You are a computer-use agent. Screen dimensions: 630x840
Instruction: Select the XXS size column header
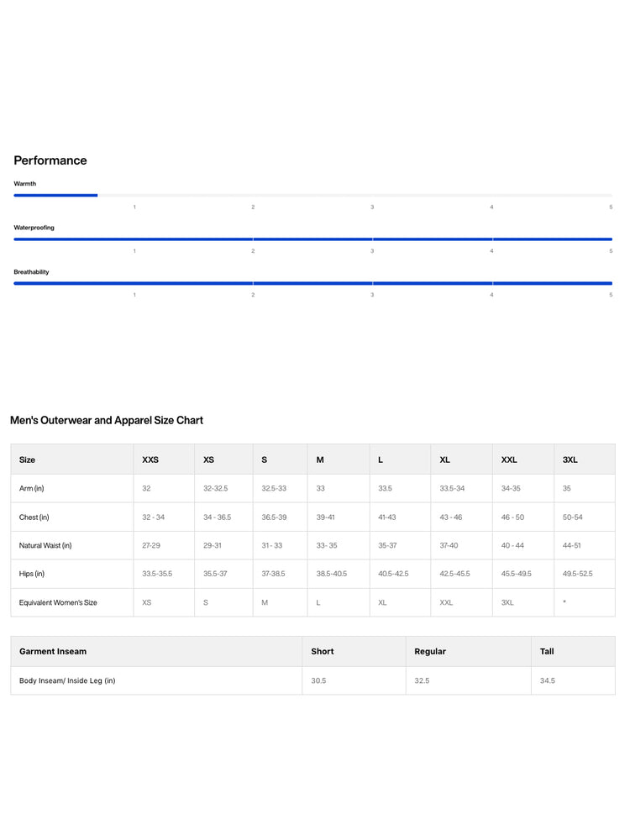pyautogui.click(x=150, y=459)
